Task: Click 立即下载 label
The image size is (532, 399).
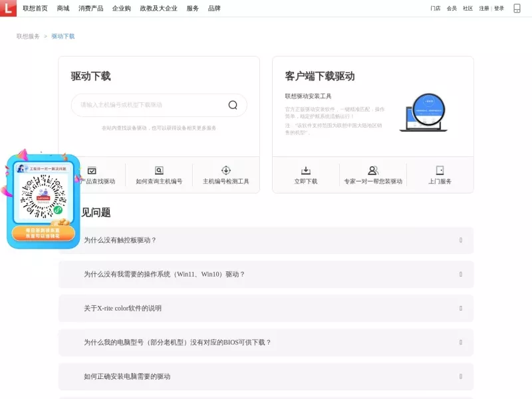Action: pyautogui.click(x=306, y=182)
